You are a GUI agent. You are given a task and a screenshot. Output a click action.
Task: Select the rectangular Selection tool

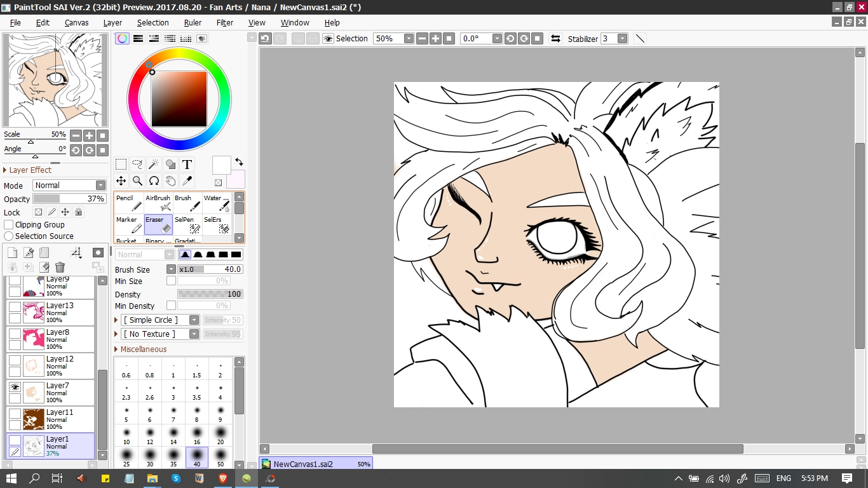(121, 165)
